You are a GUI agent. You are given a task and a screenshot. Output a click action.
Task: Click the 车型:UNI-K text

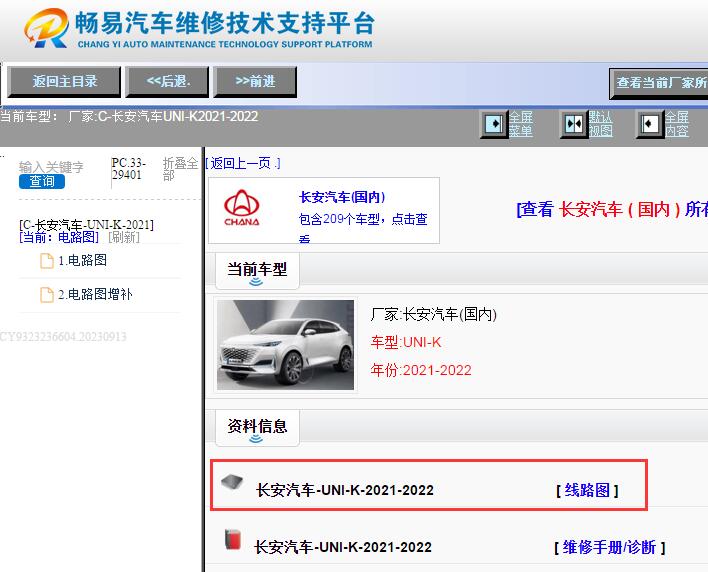pyautogui.click(x=405, y=342)
